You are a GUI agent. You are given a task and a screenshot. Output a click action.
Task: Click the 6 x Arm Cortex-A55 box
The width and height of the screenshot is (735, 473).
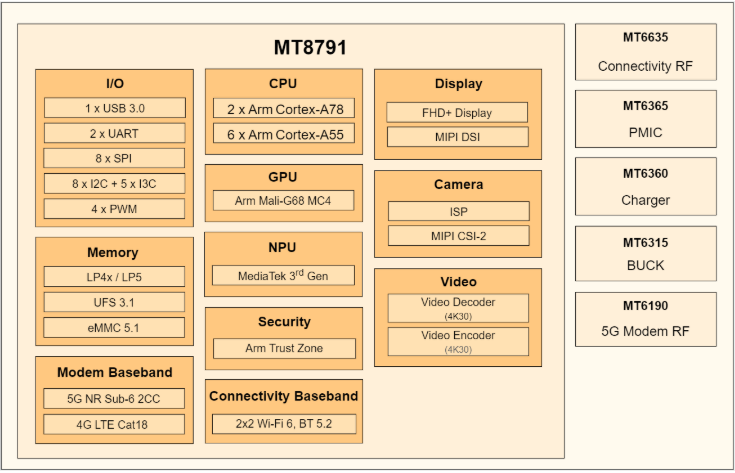pos(283,134)
